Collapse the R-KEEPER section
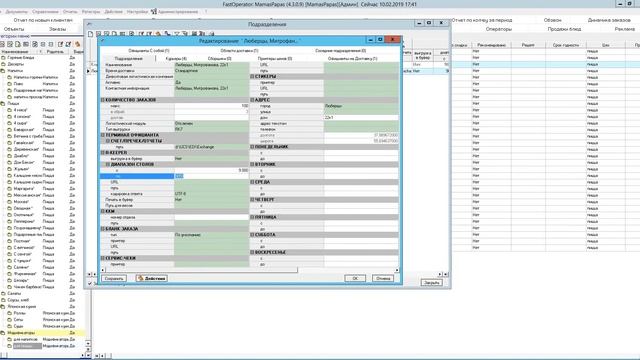Image resolution: width=640 pixels, height=360 pixels. click(x=103, y=153)
